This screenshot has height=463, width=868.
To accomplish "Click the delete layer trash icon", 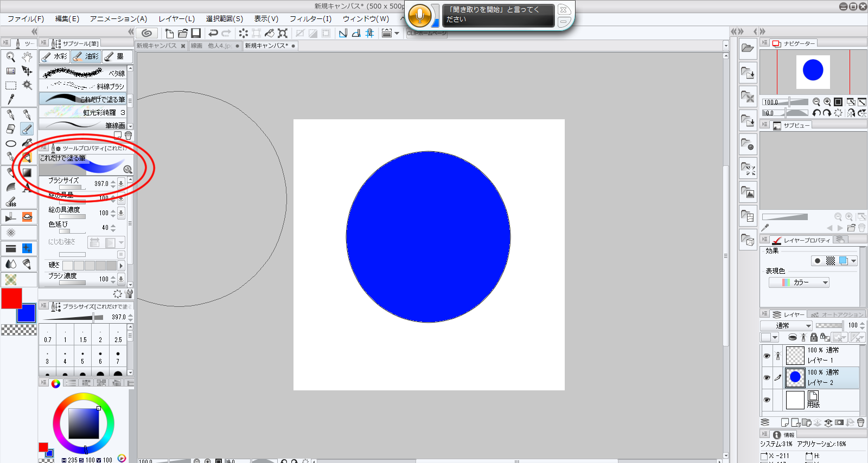I will tap(860, 422).
